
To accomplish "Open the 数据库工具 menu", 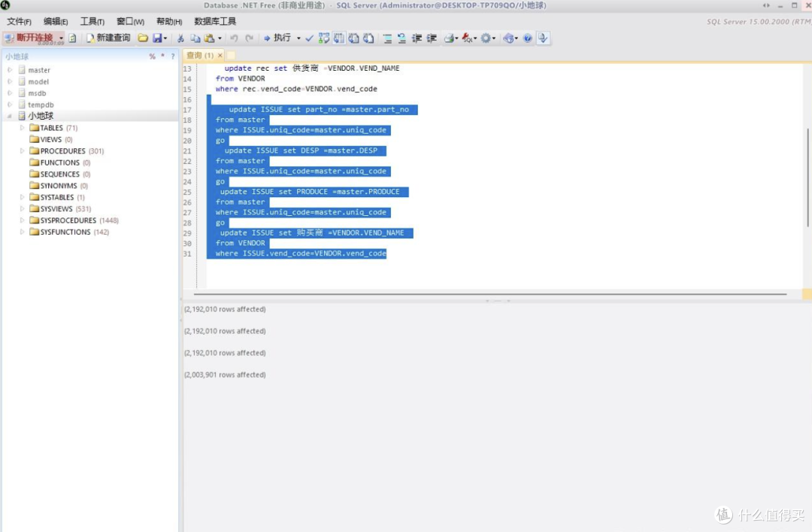I will click(x=215, y=22).
